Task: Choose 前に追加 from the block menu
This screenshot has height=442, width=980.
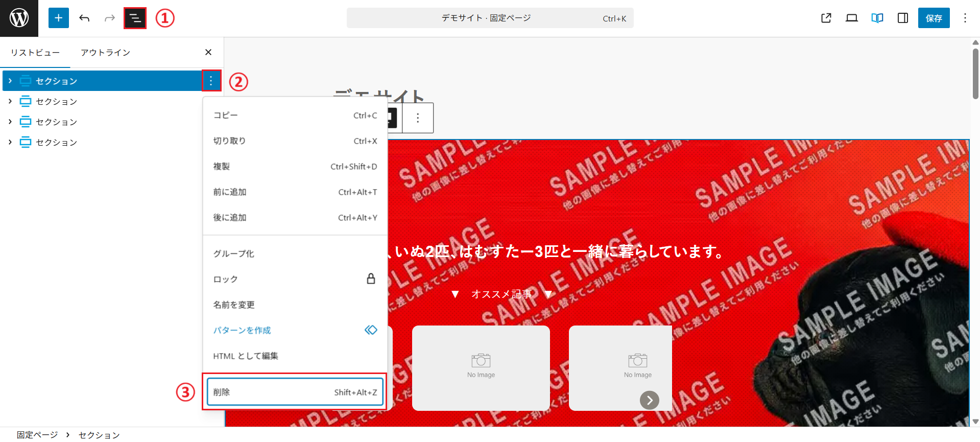Action: click(x=295, y=192)
